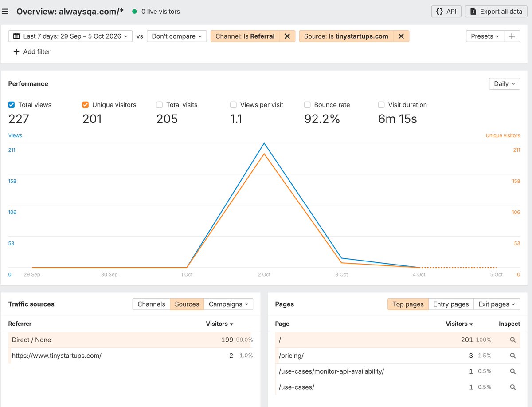
Task: Click the /use-cases/monitor-api-availability/ page row
Action: pos(397,371)
